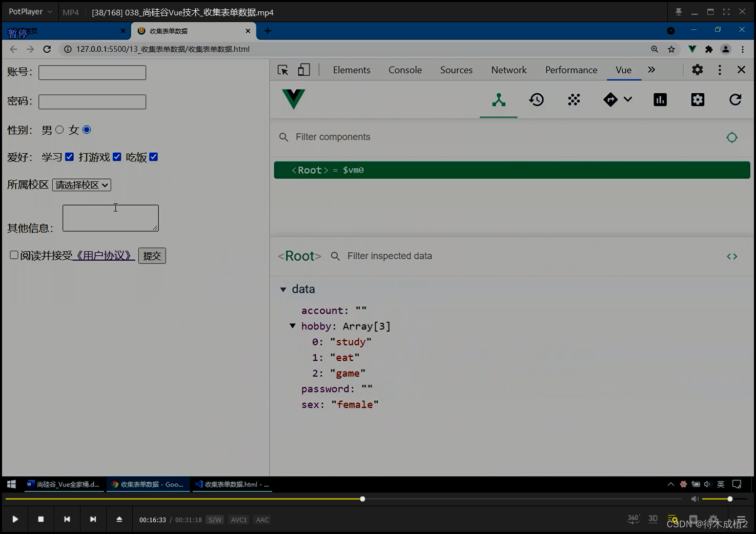Select the Vue tab in DevTools
This screenshot has width=756, height=534.
click(x=624, y=70)
